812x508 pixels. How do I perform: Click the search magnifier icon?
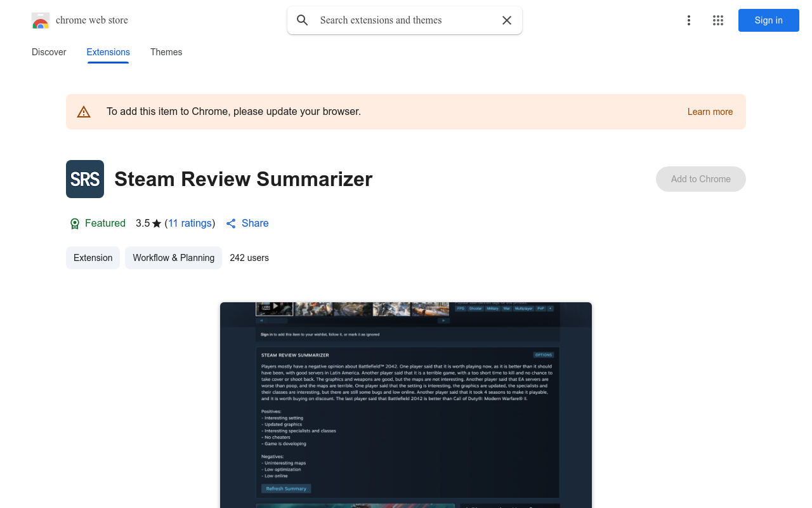pos(303,20)
